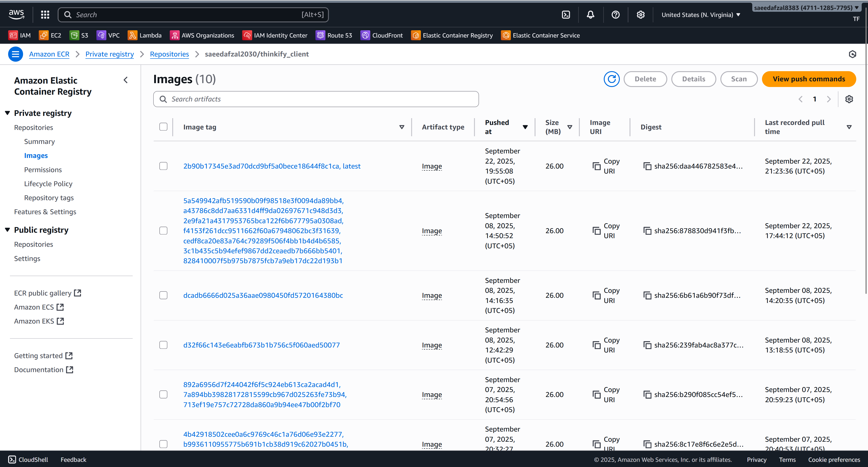Launch Lambda from the favorites bar
868x467 pixels.
pos(145,35)
